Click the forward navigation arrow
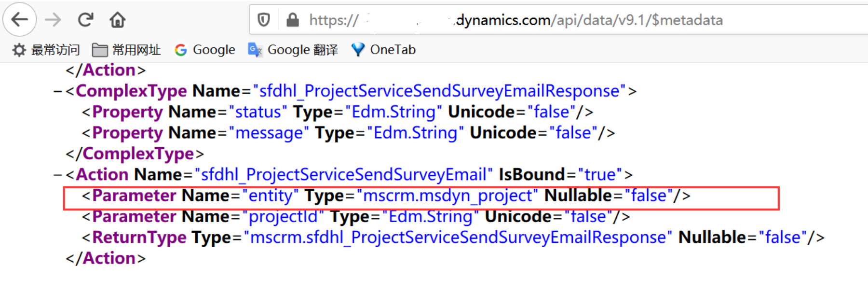 point(54,19)
